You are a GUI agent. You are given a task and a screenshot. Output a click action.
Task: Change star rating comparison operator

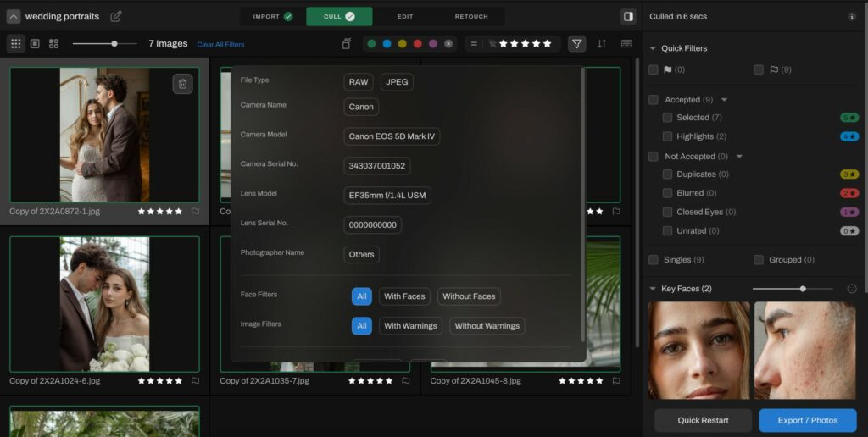click(x=474, y=44)
